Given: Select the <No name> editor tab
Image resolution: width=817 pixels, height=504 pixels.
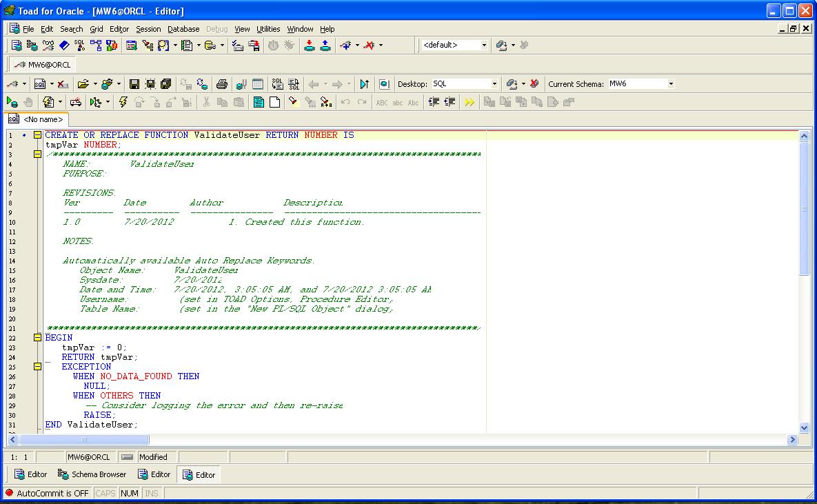Looking at the screenshot, I should (36, 119).
